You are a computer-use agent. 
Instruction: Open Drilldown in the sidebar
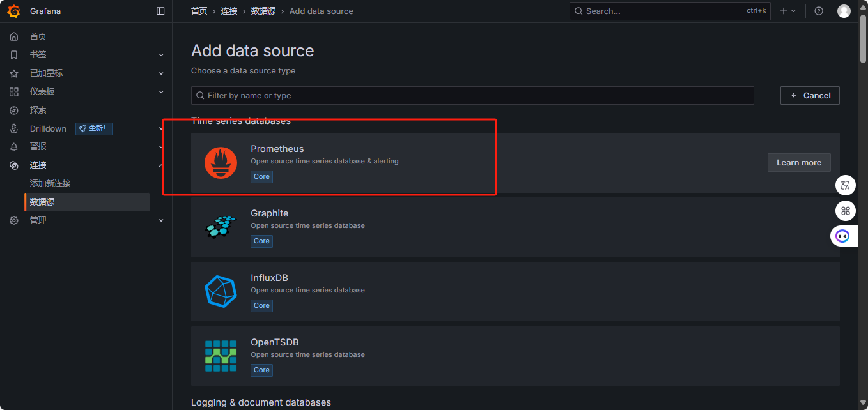(48, 128)
